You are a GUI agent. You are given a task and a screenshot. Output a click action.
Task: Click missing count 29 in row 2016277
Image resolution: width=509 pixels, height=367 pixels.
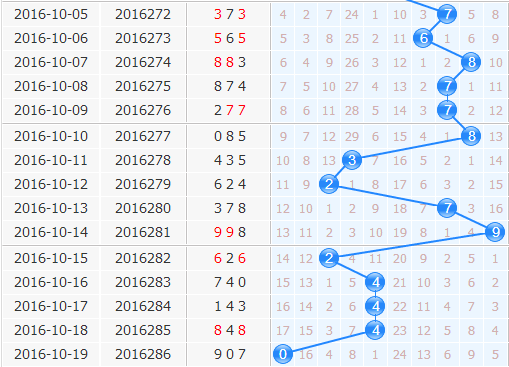point(352,136)
